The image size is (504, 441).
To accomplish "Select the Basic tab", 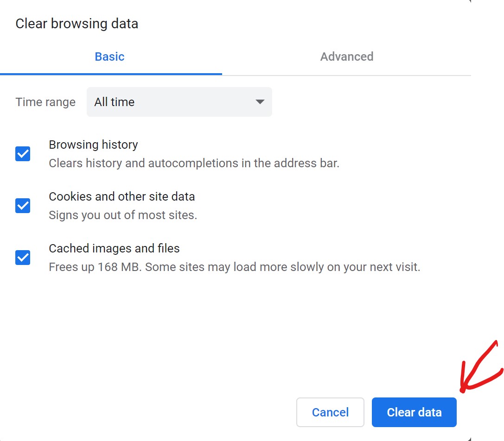I will point(109,57).
